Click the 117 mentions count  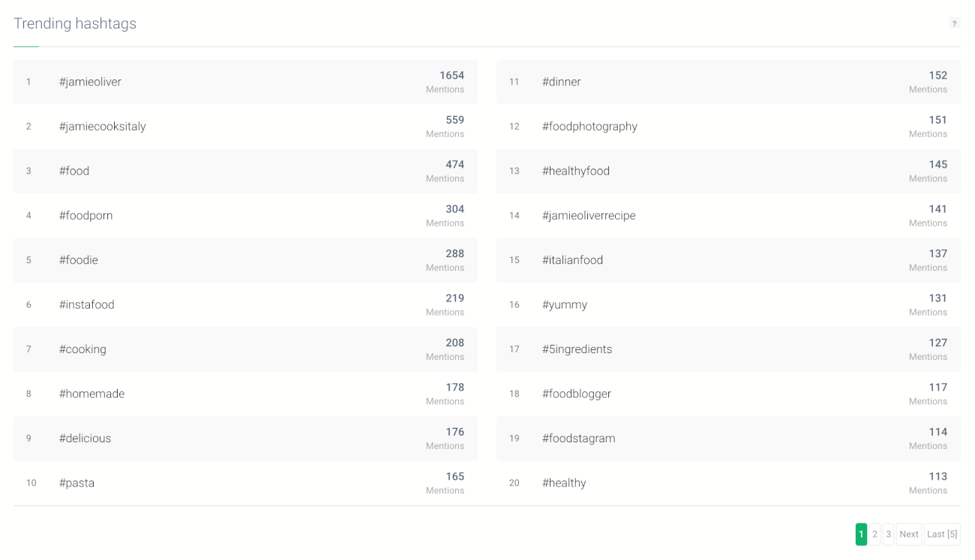pos(937,388)
